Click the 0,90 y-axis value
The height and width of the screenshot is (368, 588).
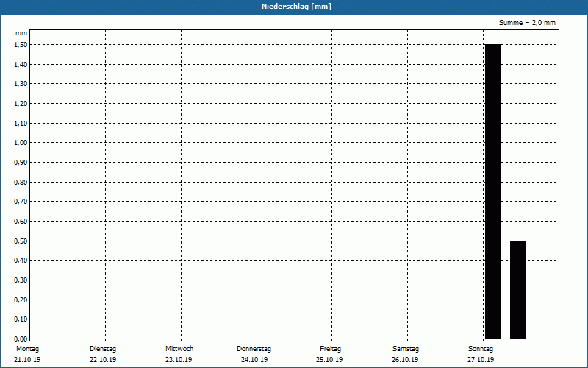click(21, 163)
